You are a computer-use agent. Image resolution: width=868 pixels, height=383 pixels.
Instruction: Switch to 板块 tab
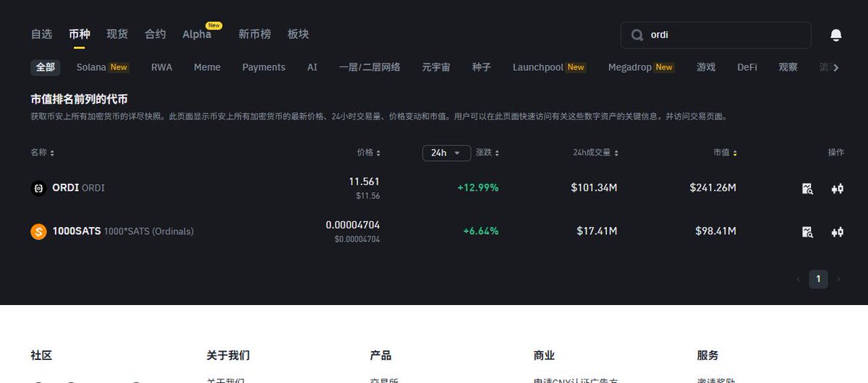pos(298,34)
